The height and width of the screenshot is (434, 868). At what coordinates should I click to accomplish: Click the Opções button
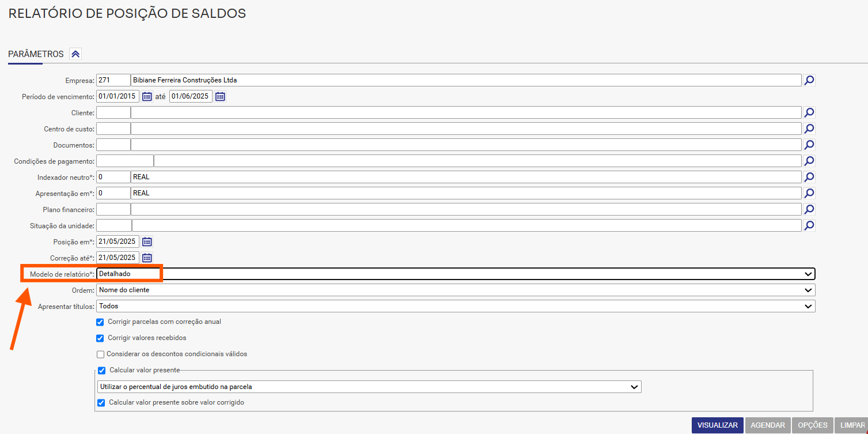tap(813, 425)
